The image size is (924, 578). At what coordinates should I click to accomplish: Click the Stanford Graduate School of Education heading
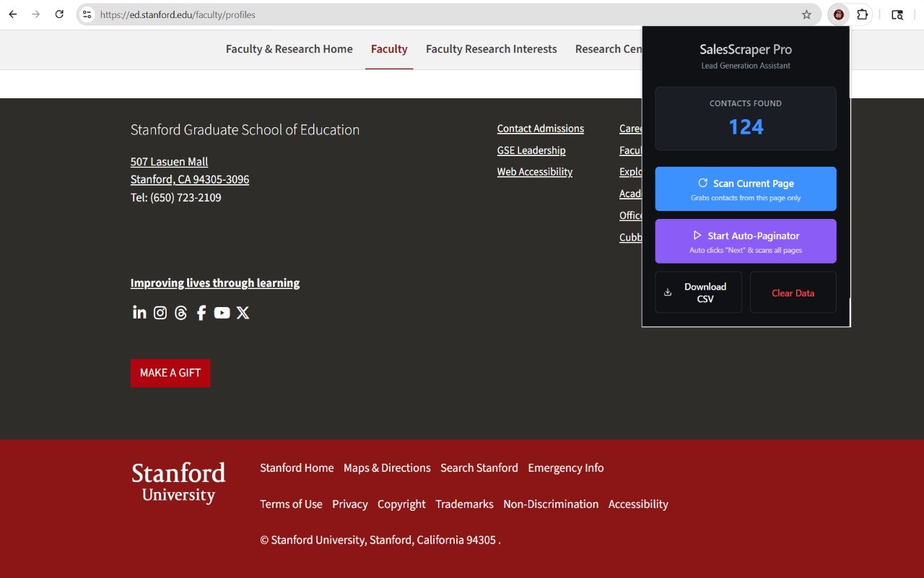coord(245,130)
